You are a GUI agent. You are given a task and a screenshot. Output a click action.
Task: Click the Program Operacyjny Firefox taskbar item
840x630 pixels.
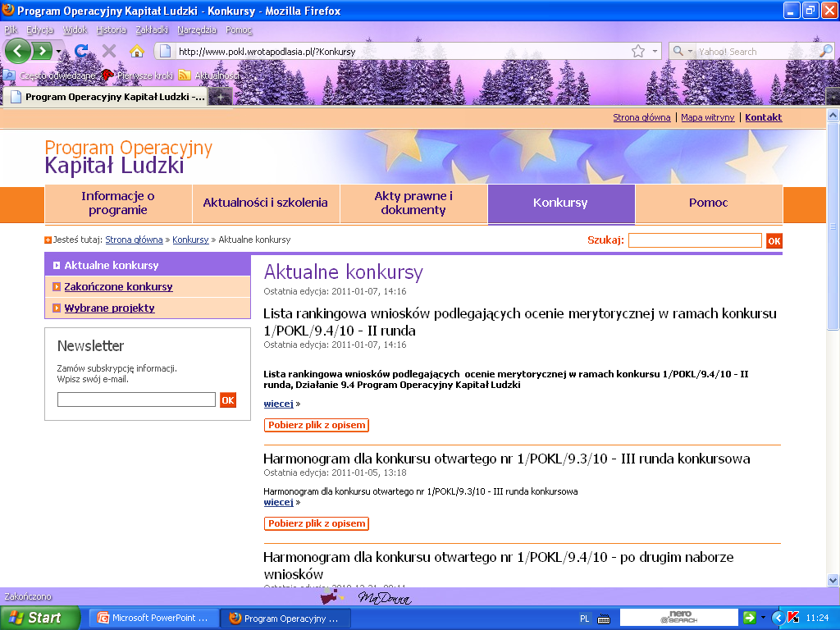285,618
